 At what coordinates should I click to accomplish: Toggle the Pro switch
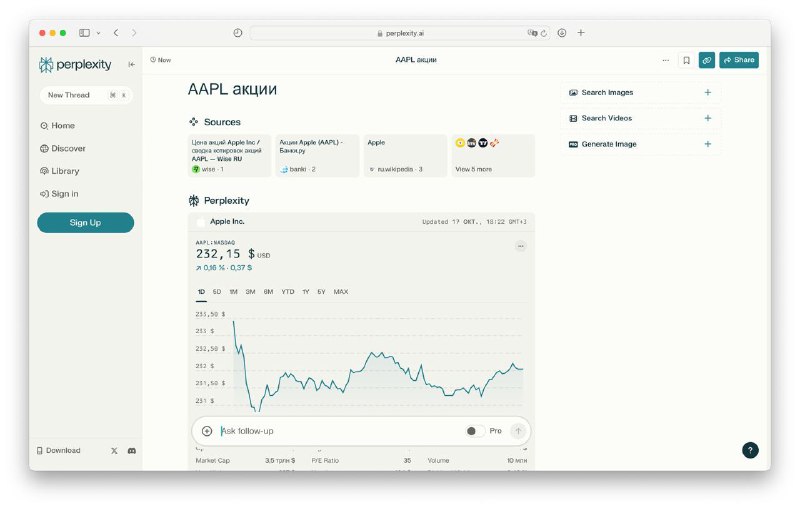click(474, 431)
